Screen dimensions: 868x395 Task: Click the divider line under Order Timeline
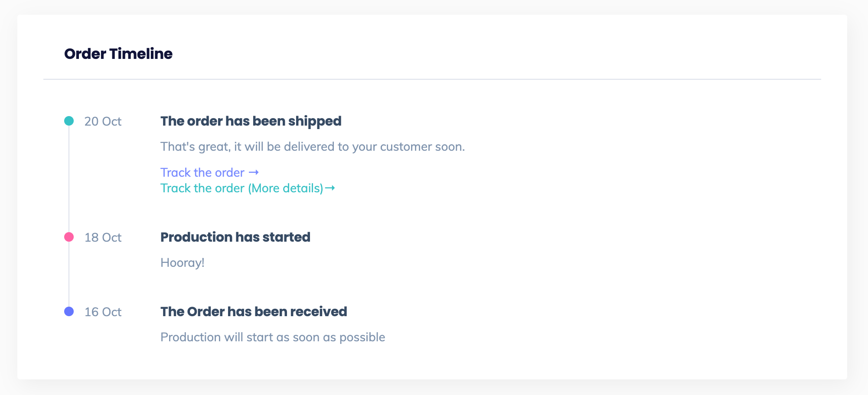(432, 79)
